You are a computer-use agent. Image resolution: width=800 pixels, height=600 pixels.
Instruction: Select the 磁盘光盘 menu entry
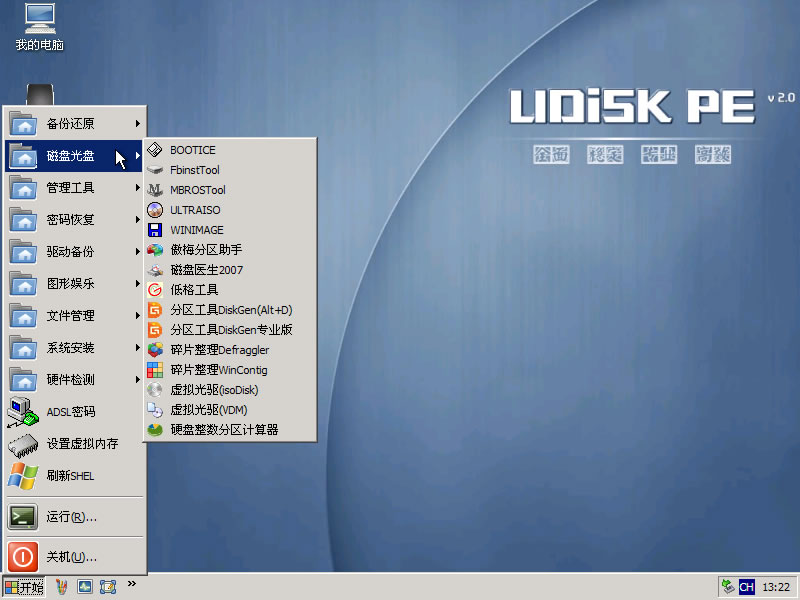(x=74, y=156)
